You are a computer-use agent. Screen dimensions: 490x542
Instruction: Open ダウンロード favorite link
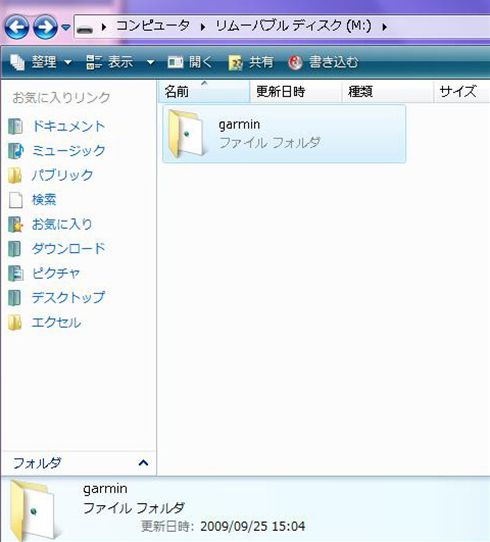[x=68, y=249]
